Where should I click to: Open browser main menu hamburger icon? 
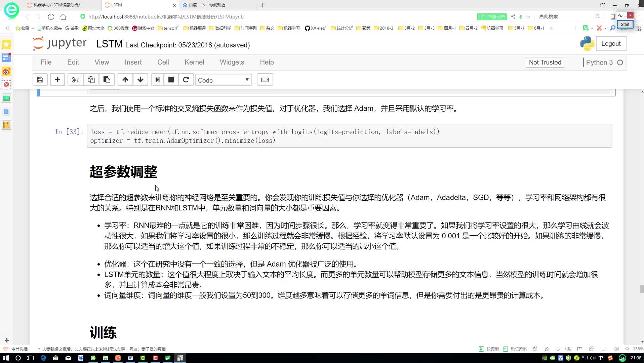(x=638, y=16)
